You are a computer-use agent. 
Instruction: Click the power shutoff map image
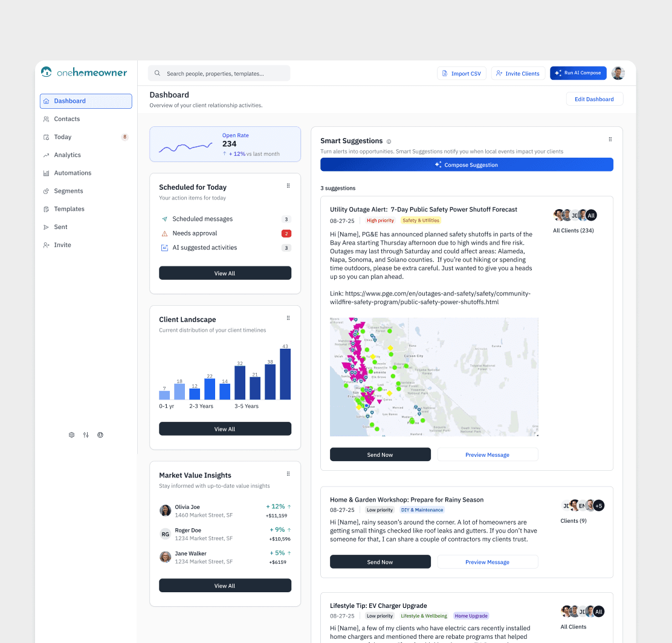point(434,377)
